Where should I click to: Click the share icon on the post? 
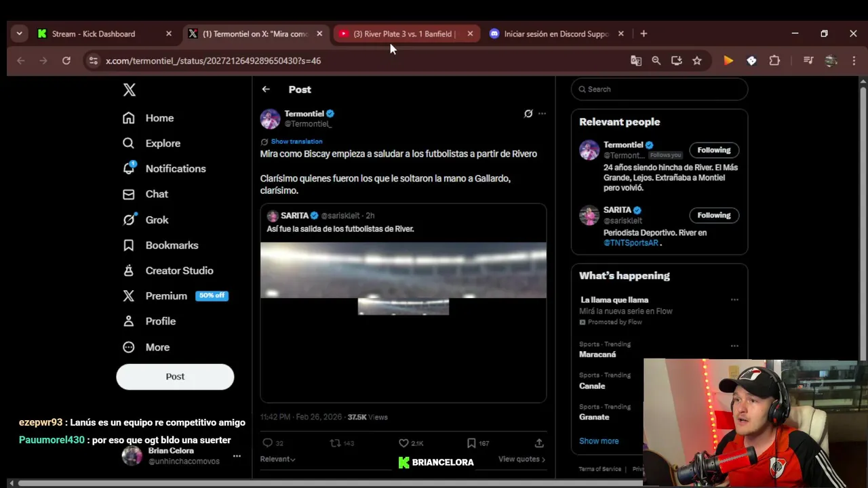click(x=539, y=443)
